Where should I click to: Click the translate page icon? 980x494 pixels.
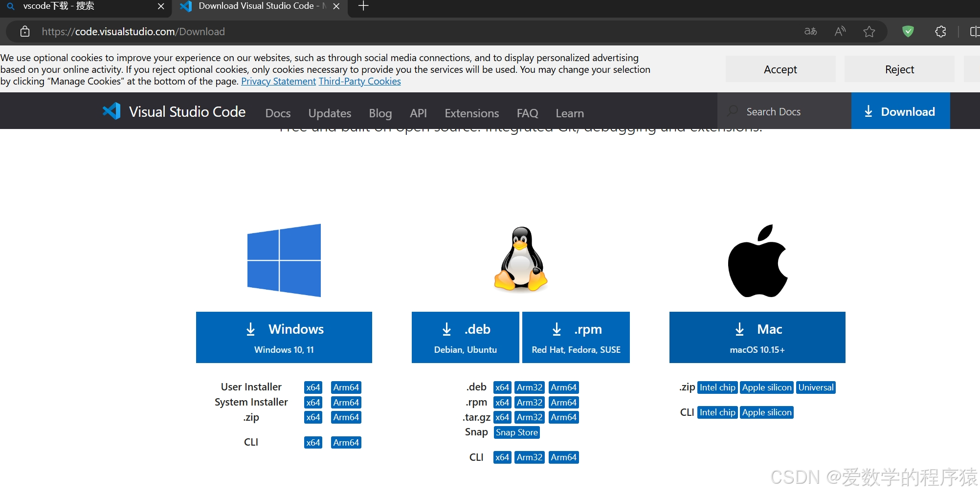click(810, 32)
